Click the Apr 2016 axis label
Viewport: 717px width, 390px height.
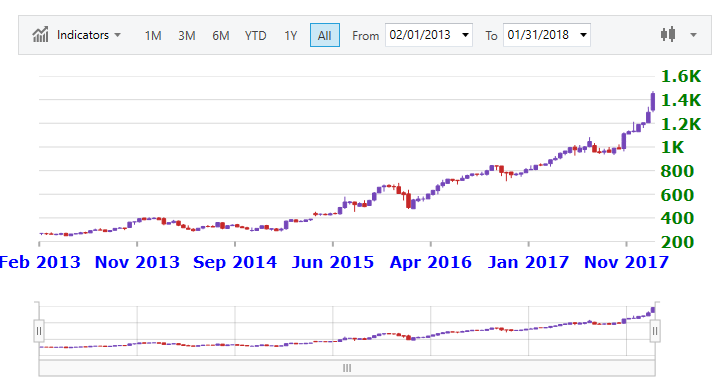pyautogui.click(x=430, y=262)
